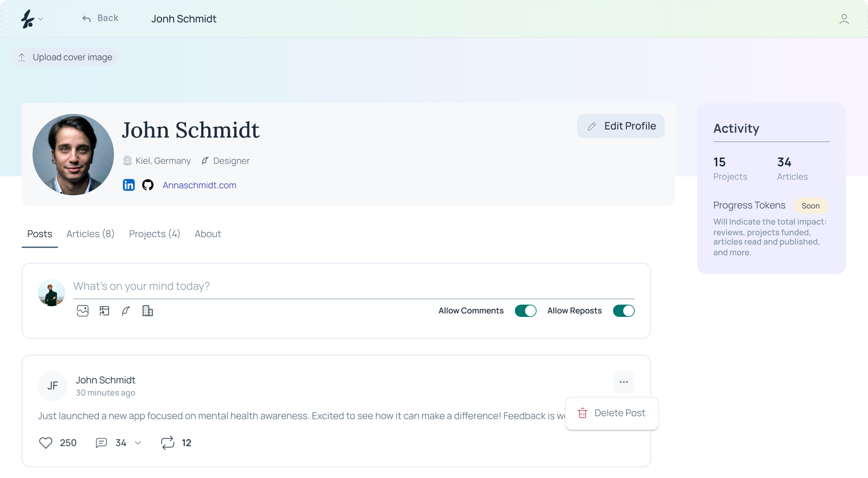Click the Designer feather icon
This screenshot has width=868, height=478.
pos(205,161)
